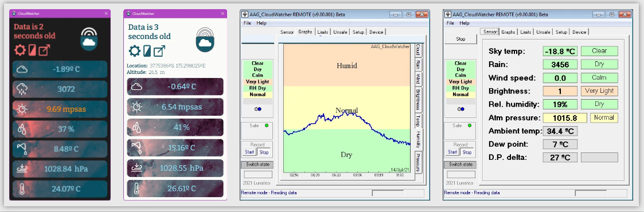
Task: Open external link icon in light widget
Action: [x=159, y=51]
